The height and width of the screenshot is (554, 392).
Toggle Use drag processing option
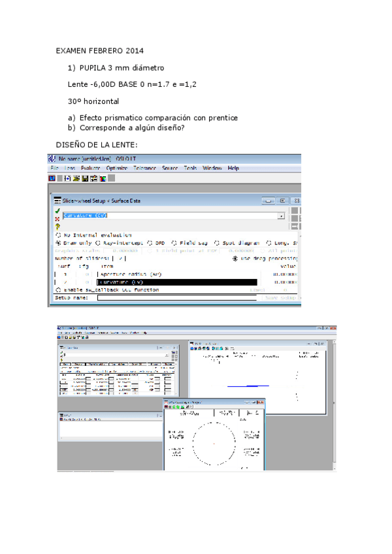235,259
